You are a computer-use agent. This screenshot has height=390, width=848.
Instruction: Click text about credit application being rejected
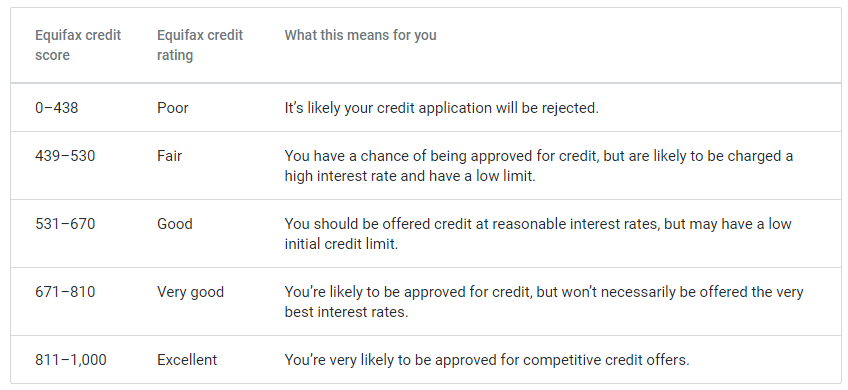(x=442, y=108)
